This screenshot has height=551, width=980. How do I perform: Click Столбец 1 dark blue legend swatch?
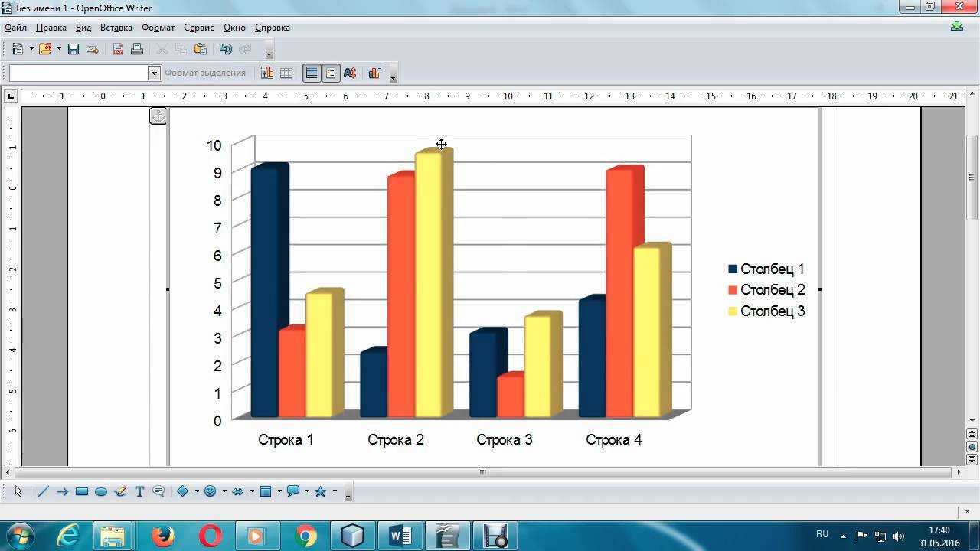pyautogui.click(x=733, y=269)
